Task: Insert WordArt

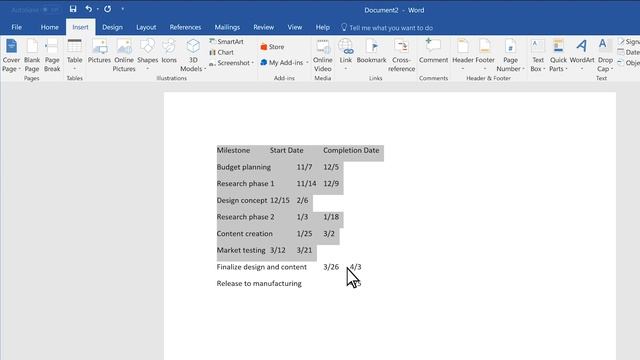Action: point(582,55)
